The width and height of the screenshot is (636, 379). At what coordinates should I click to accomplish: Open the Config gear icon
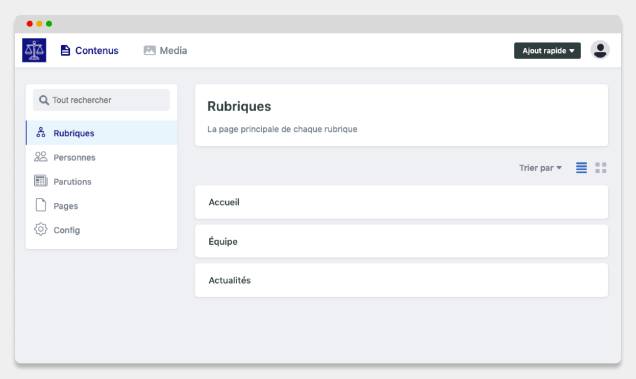coord(41,229)
